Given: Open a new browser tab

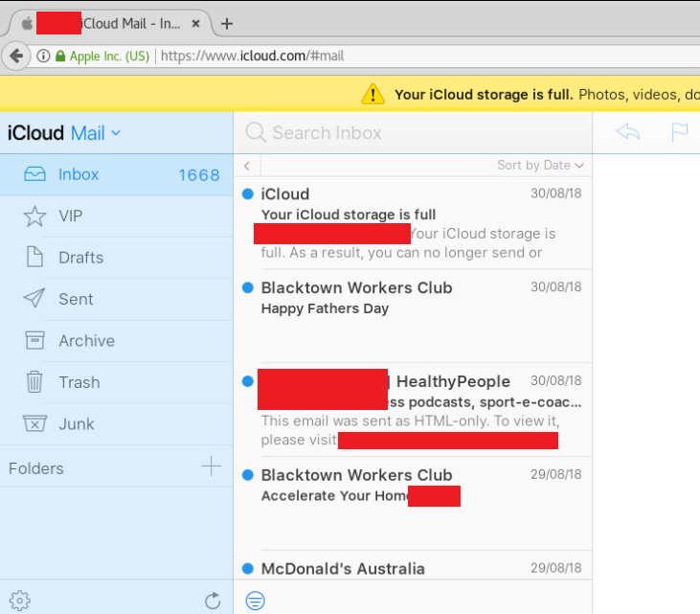Looking at the screenshot, I should click(x=227, y=23).
